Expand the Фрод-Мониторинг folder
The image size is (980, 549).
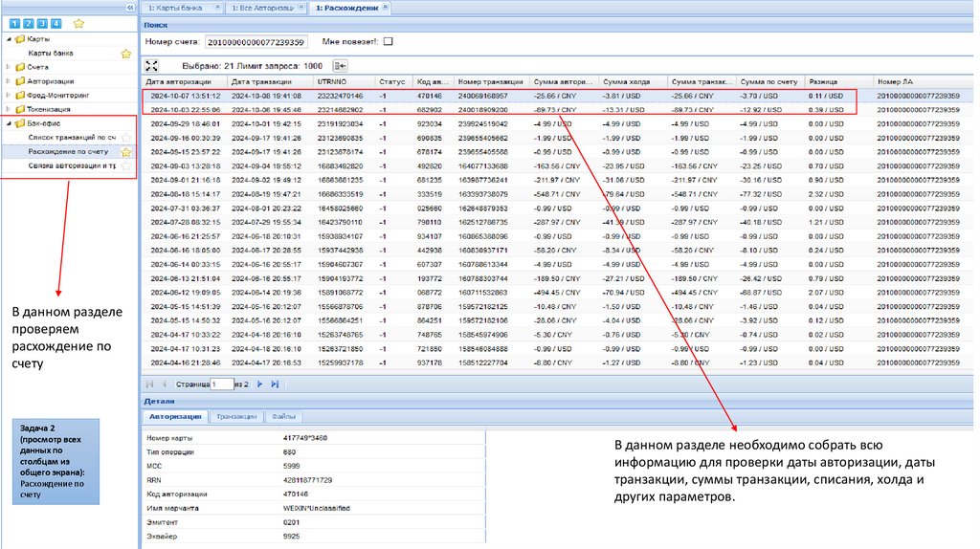click(8, 96)
